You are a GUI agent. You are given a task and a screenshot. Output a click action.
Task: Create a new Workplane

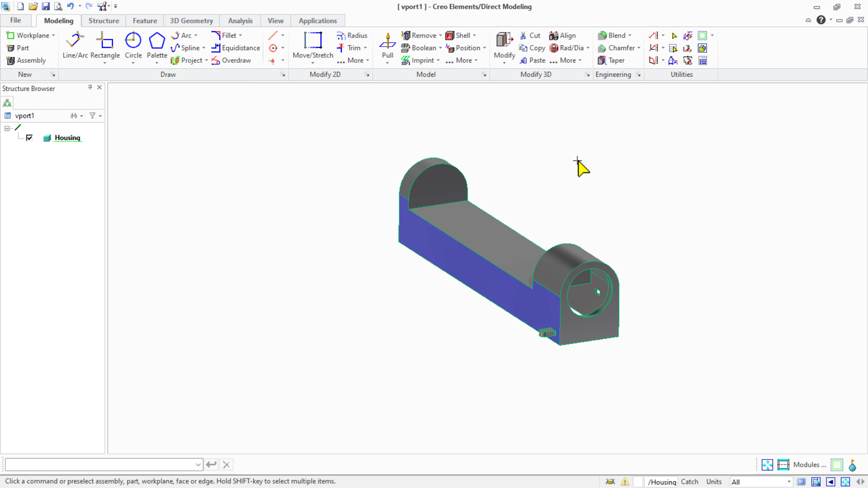(x=28, y=35)
